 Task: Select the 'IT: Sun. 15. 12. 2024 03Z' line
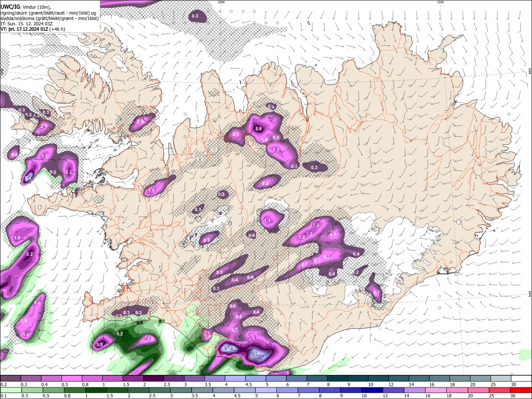point(26,24)
